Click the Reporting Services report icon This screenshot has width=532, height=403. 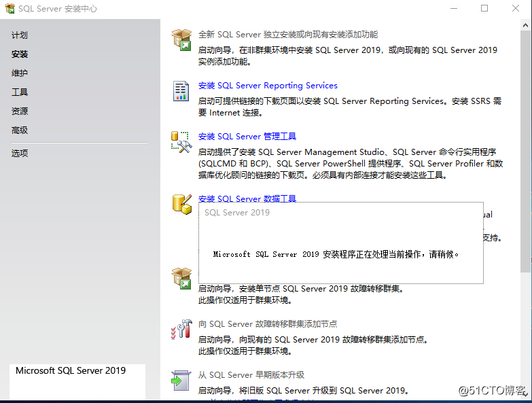181,91
